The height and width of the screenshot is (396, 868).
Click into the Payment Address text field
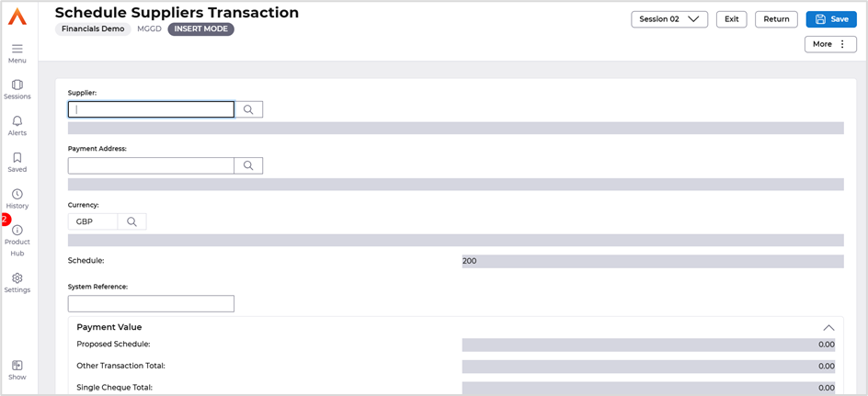point(151,165)
